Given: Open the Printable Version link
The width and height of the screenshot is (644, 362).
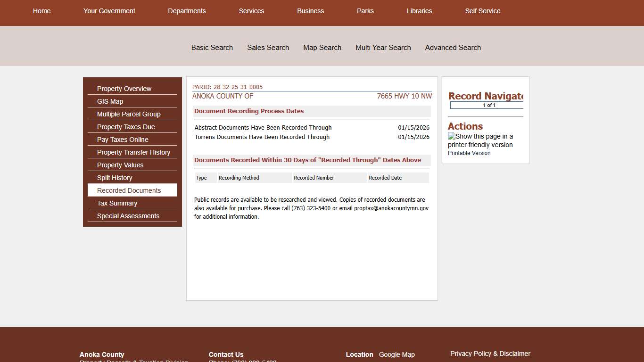Looking at the screenshot, I should [x=469, y=153].
